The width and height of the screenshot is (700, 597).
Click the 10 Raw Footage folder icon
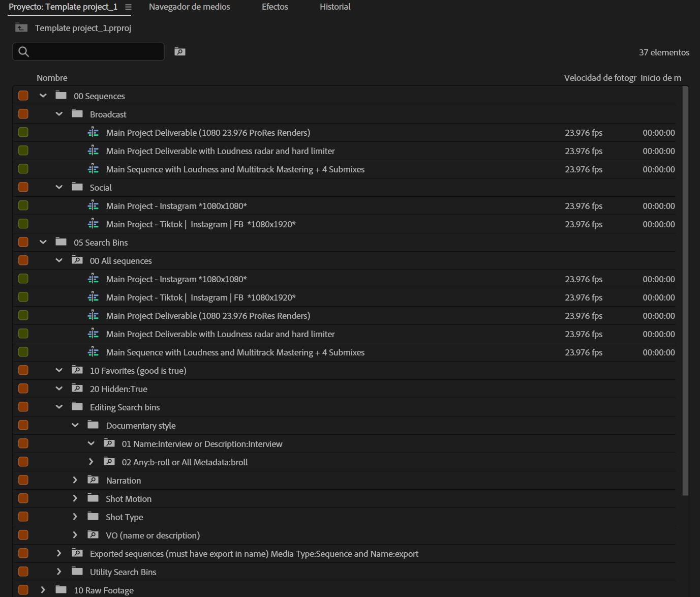click(61, 589)
